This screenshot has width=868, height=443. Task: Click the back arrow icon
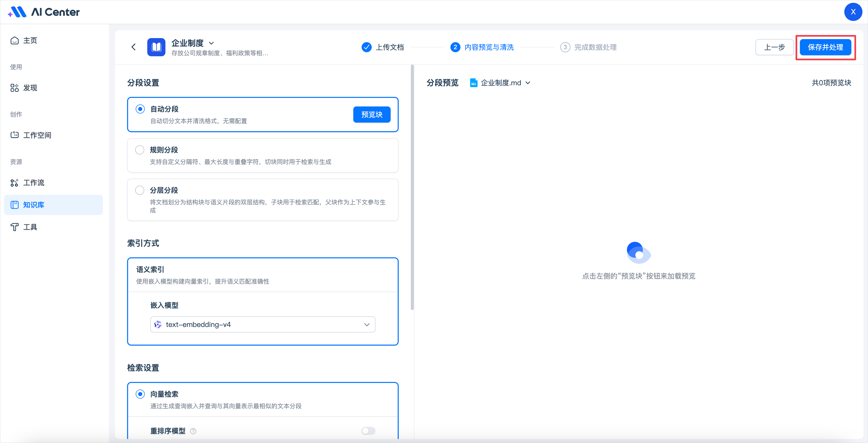pyautogui.click(x=133, y=47)
